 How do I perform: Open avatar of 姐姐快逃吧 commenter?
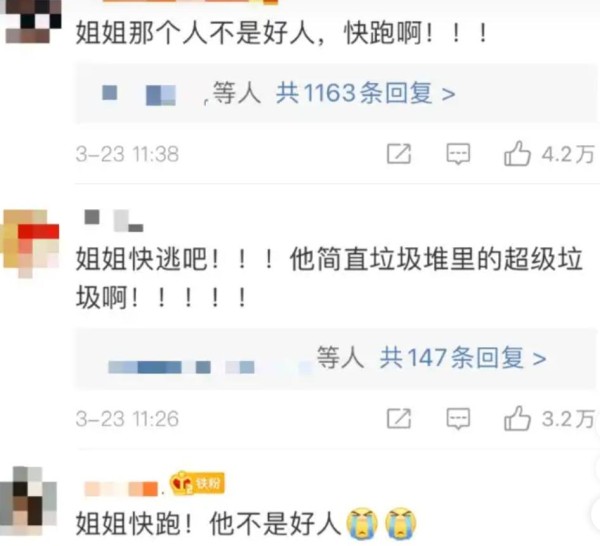pyautogui.click(x=31, y=243)
